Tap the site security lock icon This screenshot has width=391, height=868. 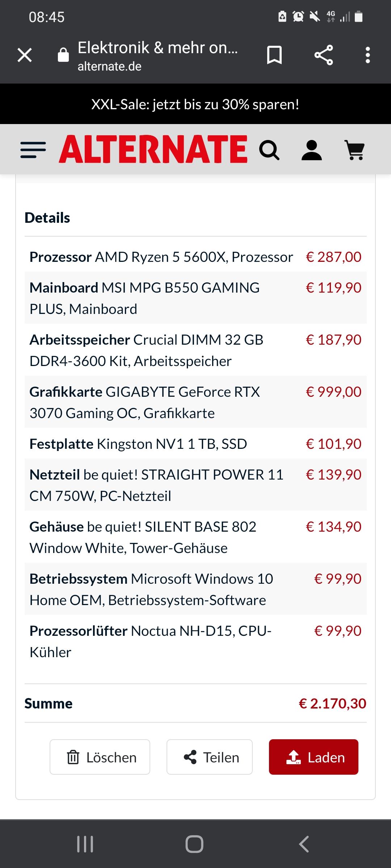[x=63, y=55]
